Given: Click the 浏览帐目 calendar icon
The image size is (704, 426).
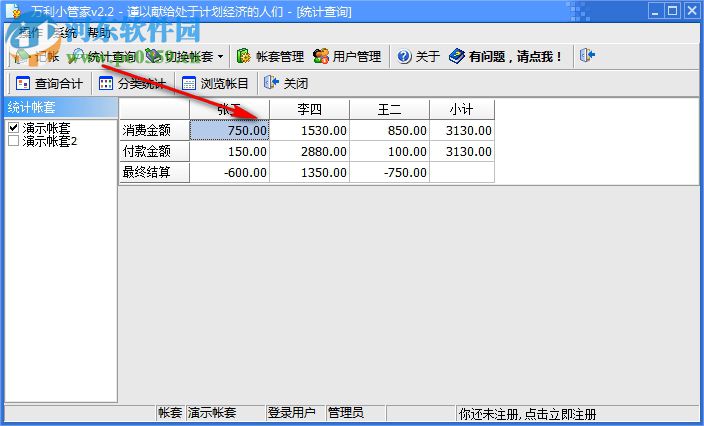Looking at the screenshot, I should (189, 83).
